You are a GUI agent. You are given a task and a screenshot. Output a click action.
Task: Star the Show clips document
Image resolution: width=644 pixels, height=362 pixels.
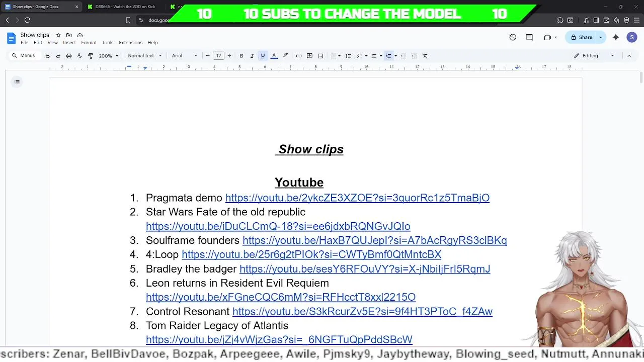point(58,35)
